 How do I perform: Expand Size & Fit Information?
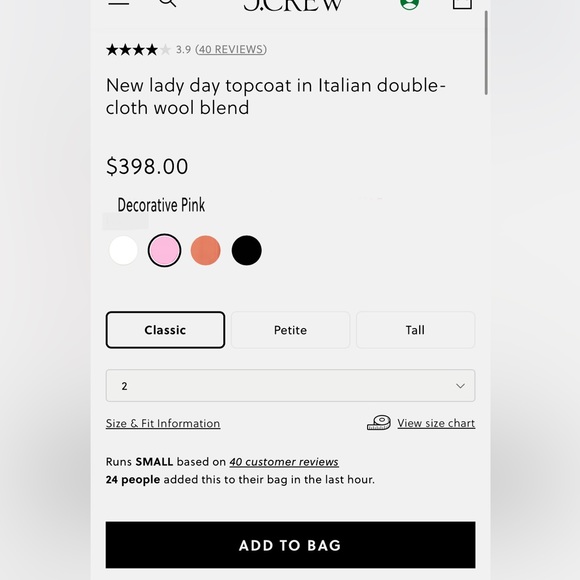pyautogui.click(x=163, y=423)
